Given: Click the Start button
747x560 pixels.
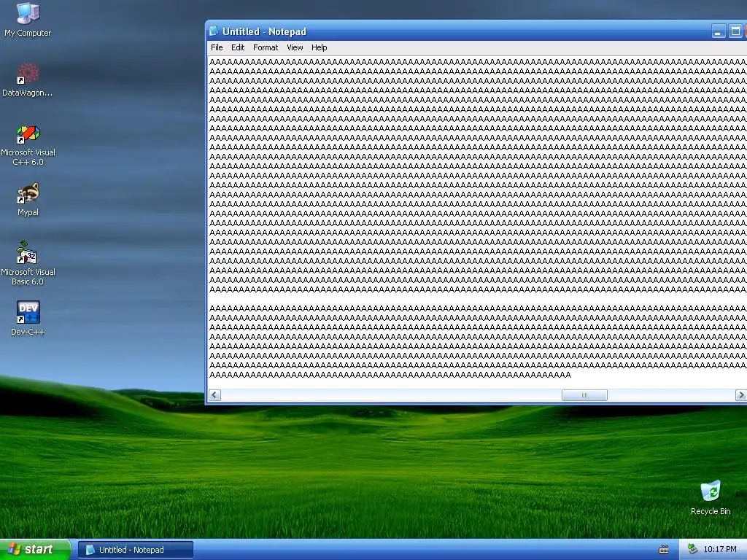Looking at the screenshot, I should point(35,550).
